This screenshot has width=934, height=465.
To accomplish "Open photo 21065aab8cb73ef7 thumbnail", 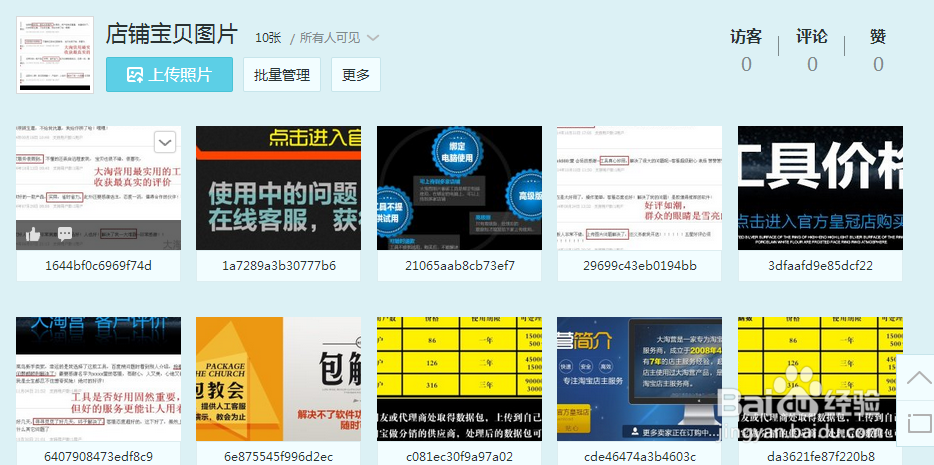I will click(x=459, y=188).
